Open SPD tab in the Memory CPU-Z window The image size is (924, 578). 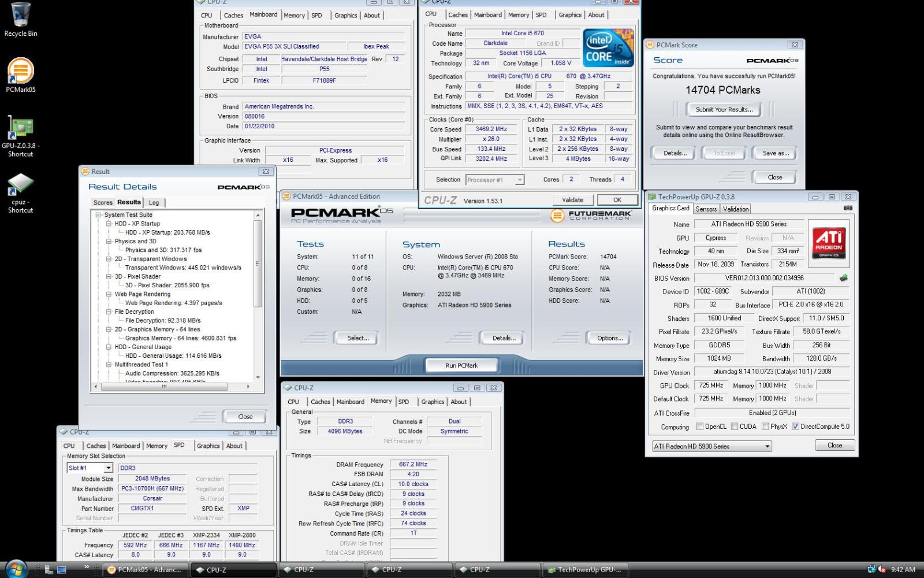click(x=403, y=402)
